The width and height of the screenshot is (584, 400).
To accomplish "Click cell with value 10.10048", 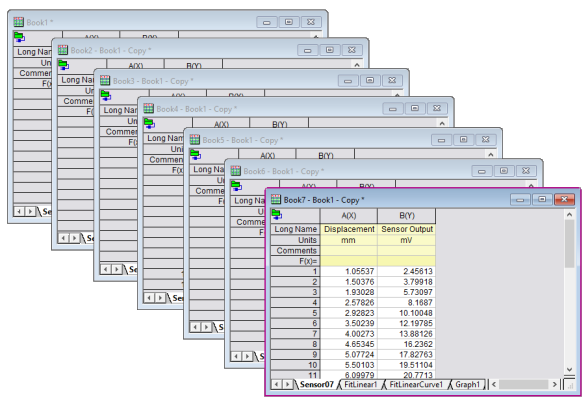I will (x=407, y=313).
